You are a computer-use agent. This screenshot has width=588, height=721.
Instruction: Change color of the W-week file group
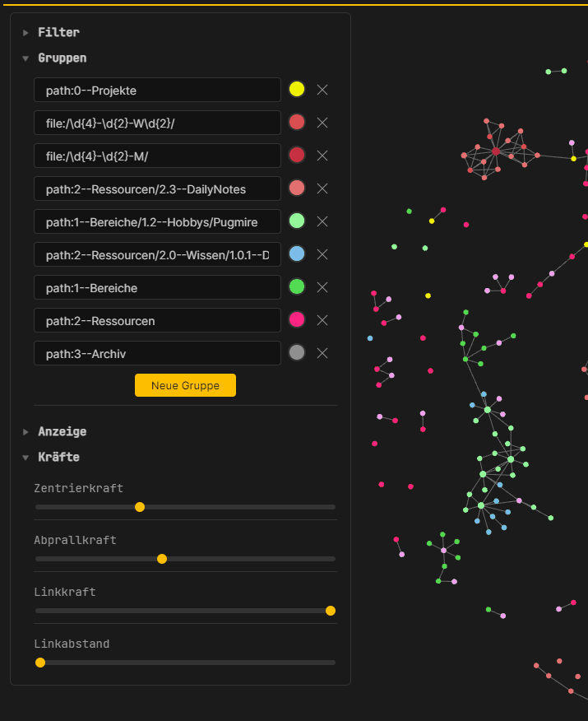[297, 123]
